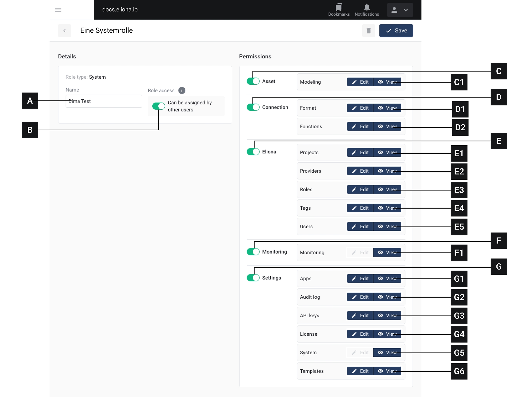Click the View eye button for Roles
This screenshot has width=532, height=397.
click(x=387, y=189)
